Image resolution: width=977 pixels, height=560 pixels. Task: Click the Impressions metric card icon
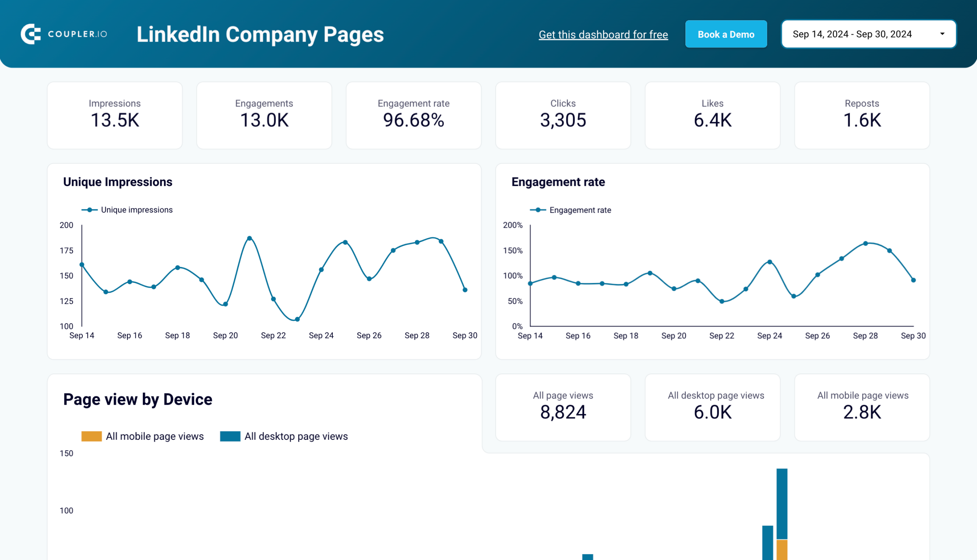coord(115,115)
